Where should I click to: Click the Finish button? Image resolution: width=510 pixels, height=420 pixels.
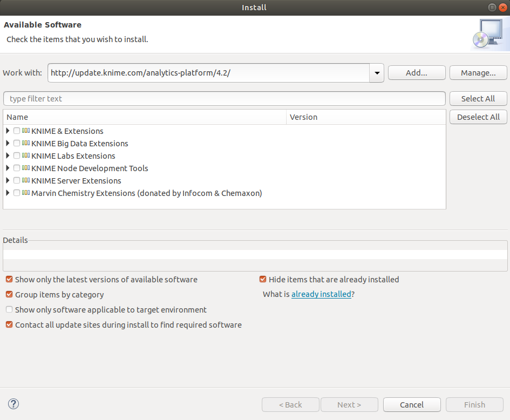(474, 405)
